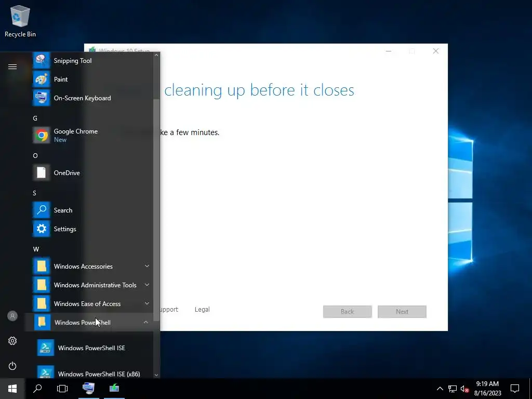532x399 pixels.
Task: Click the Windows Start button
Action: 12,389
